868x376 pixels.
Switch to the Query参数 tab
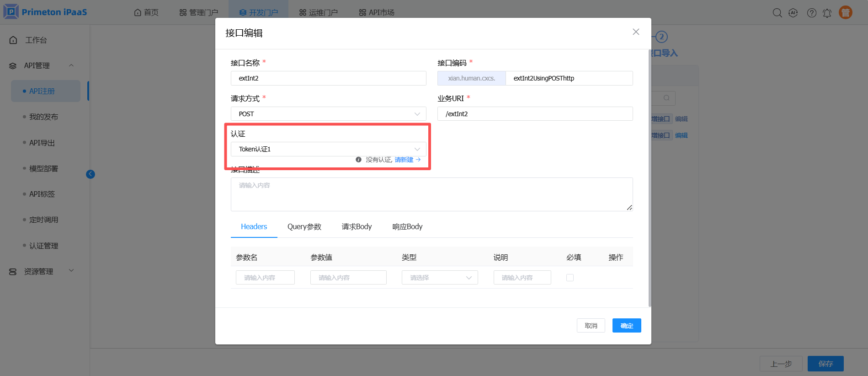[x=304, y=227]
